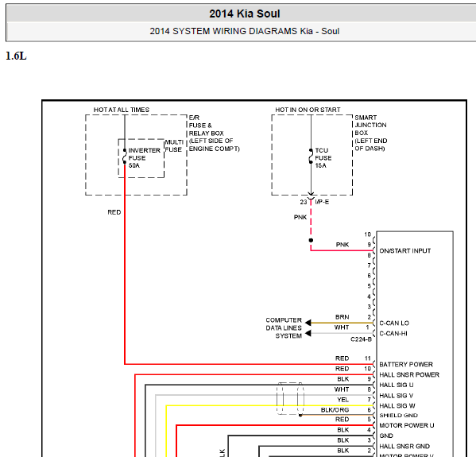Click 'SMART JUNCTION BOX' description text

pyautogui.click(x=370, y=133)
